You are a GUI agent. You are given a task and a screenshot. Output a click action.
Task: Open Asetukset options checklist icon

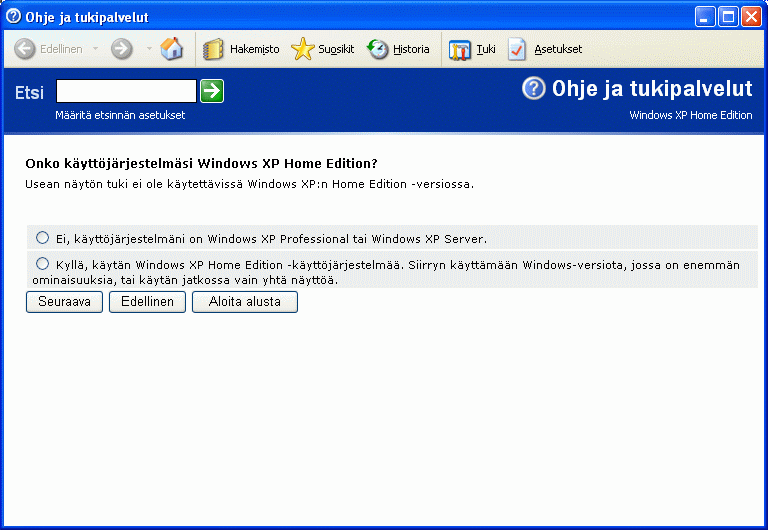point(517,49)
